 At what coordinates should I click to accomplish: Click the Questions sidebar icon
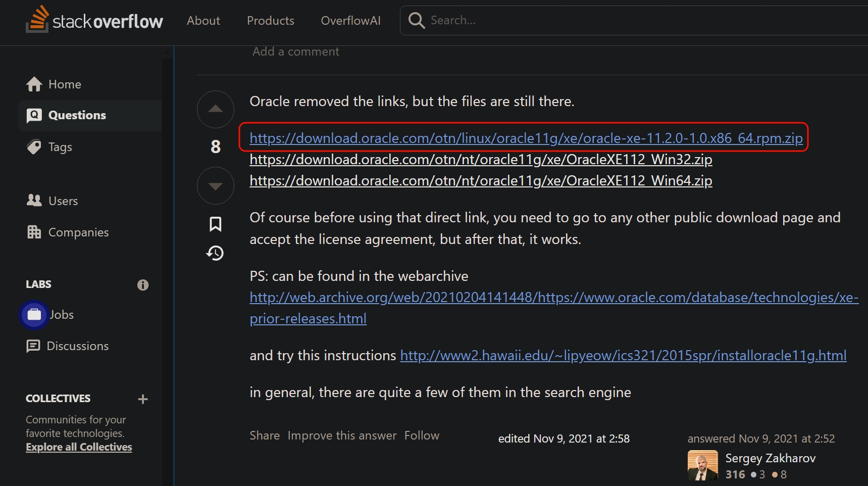(x=34, y=115)
